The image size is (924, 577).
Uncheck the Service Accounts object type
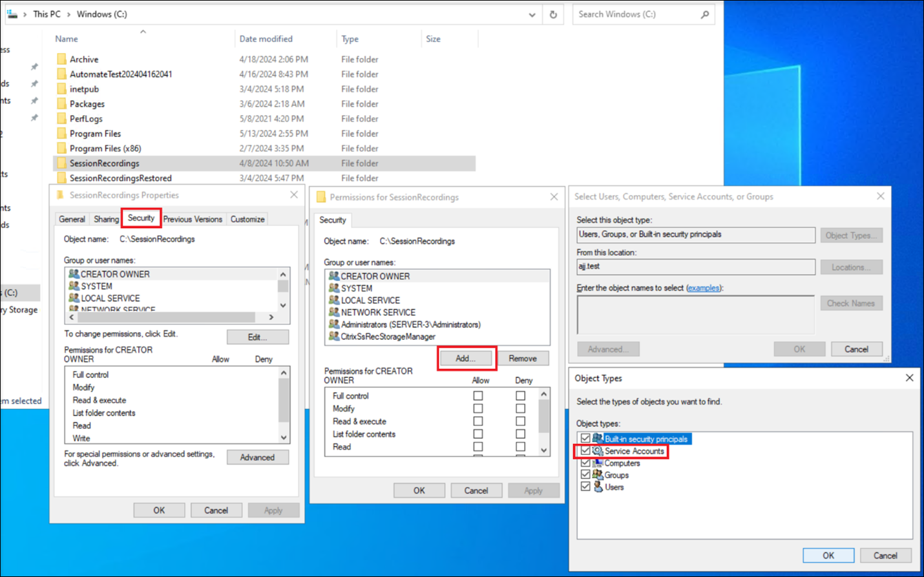click(x=586, y=450)
